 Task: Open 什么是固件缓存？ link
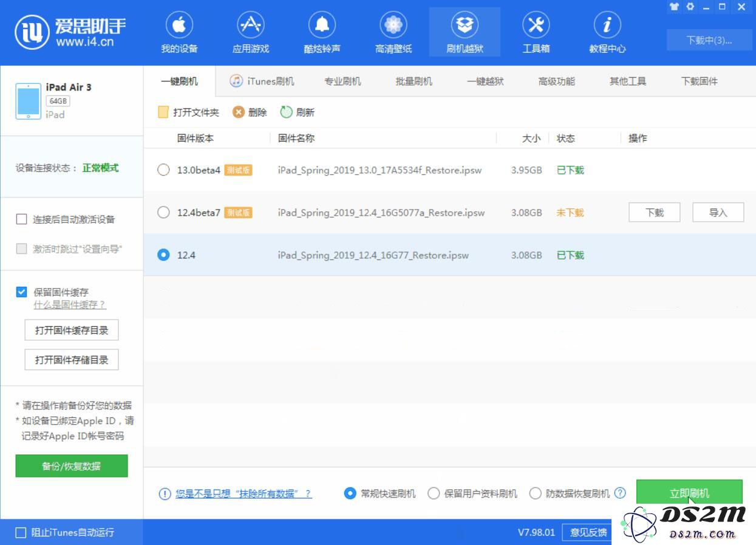[x=70, y=305]
